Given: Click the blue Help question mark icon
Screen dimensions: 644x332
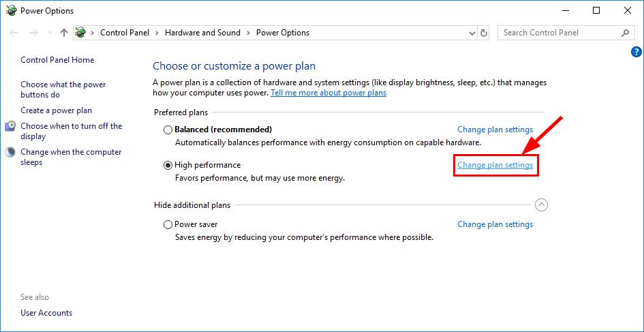Looking at the screenshot, I should coord(636,52).
